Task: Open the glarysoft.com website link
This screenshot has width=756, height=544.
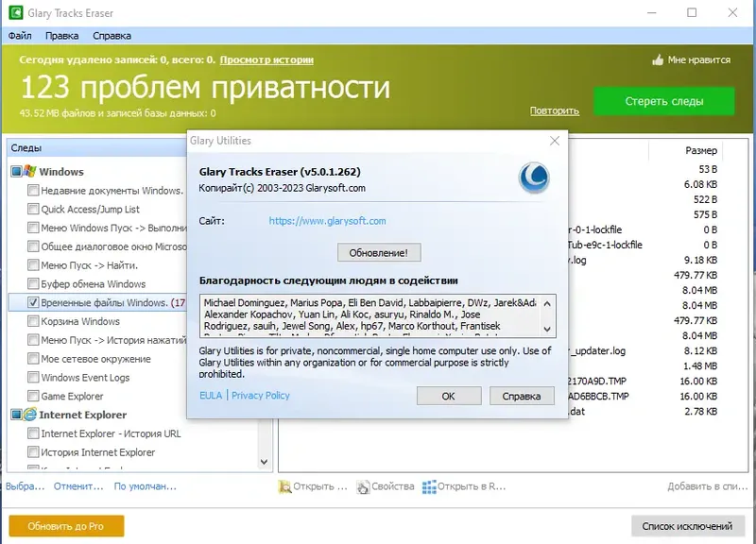Action: click(x=327, y=221)
